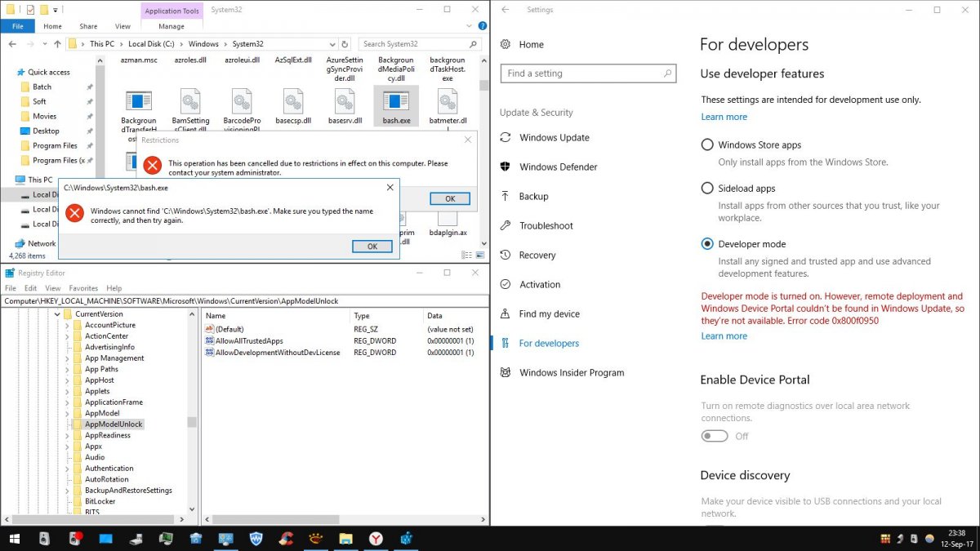Click the Windows Defender shield icon
This screenshot has height=551, width=980.
pyautogui.click(x=506, y=167)
